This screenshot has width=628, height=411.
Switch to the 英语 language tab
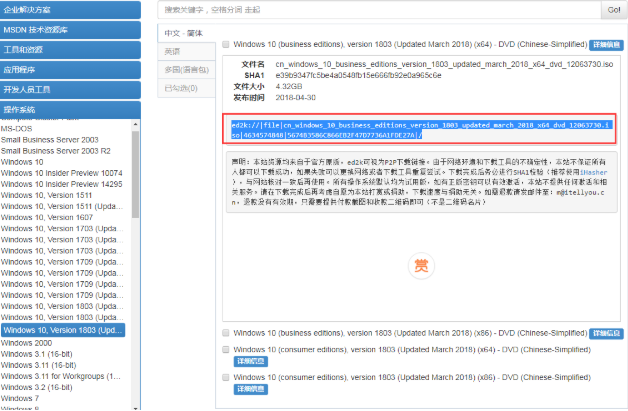(173, 51)
